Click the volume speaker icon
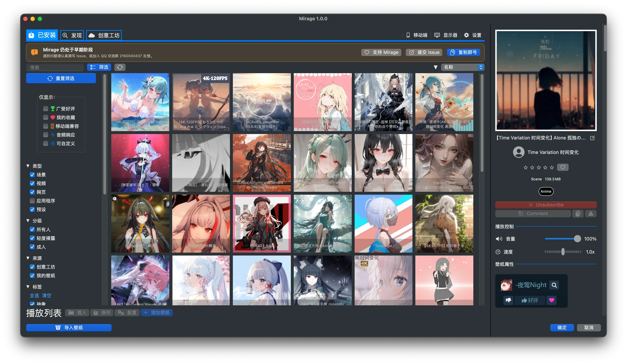 [499, 239]
